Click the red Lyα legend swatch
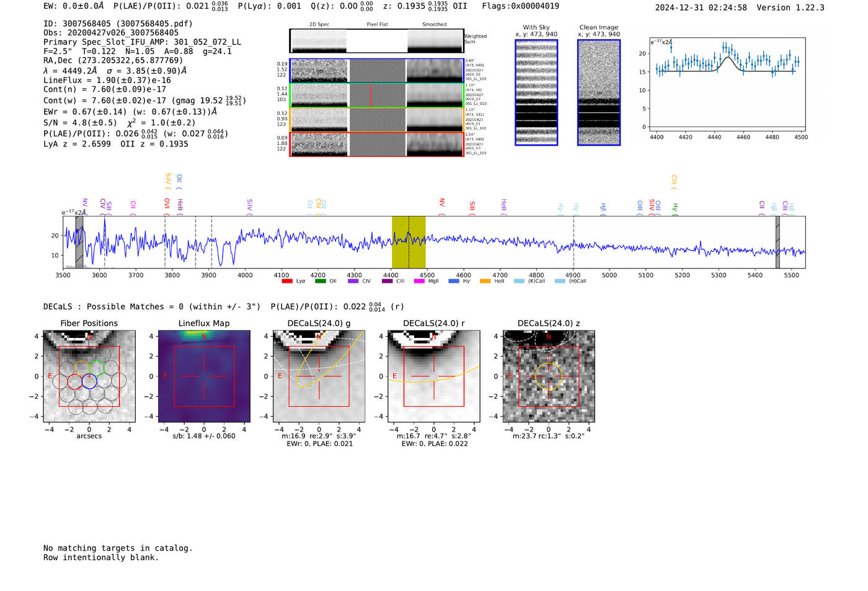Screen dimensions: 868x591 [287, 281]
